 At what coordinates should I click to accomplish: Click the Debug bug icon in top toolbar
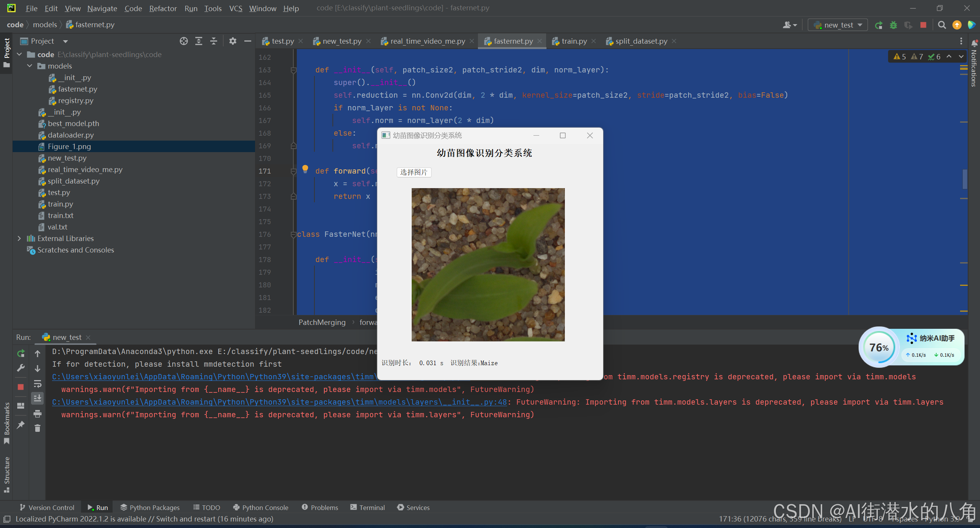tap(893, 25)
